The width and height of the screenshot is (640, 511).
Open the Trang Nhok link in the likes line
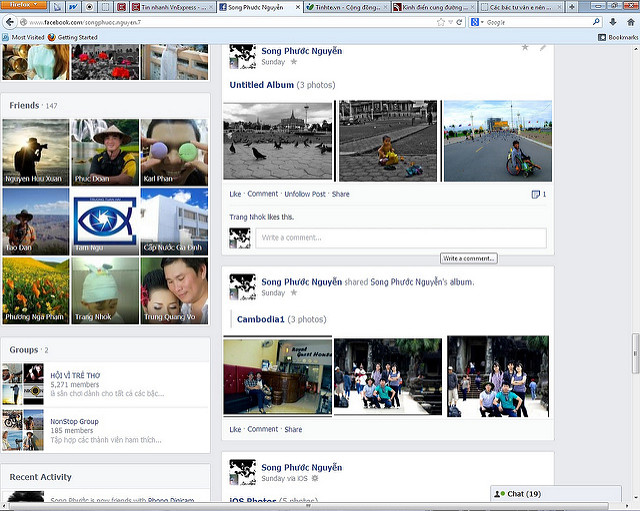pyautogui.click(x=247, y=217)
